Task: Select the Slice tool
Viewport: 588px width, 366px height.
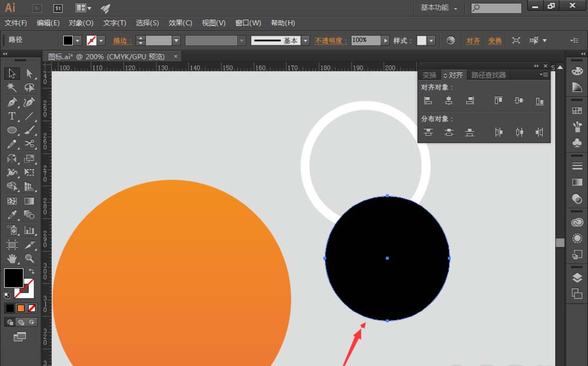Action: pos(29,245)
